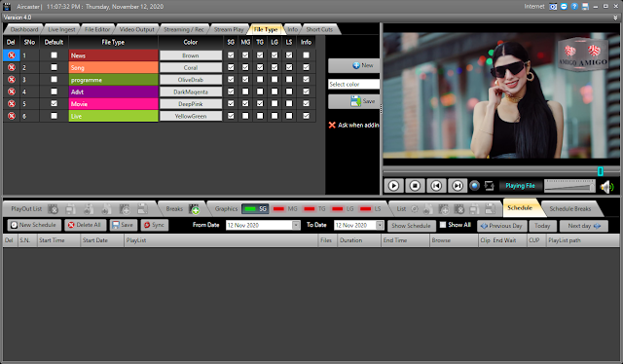Click the Sync button
The width and height of the screenshot is (623, 364).
pos(155,225)
